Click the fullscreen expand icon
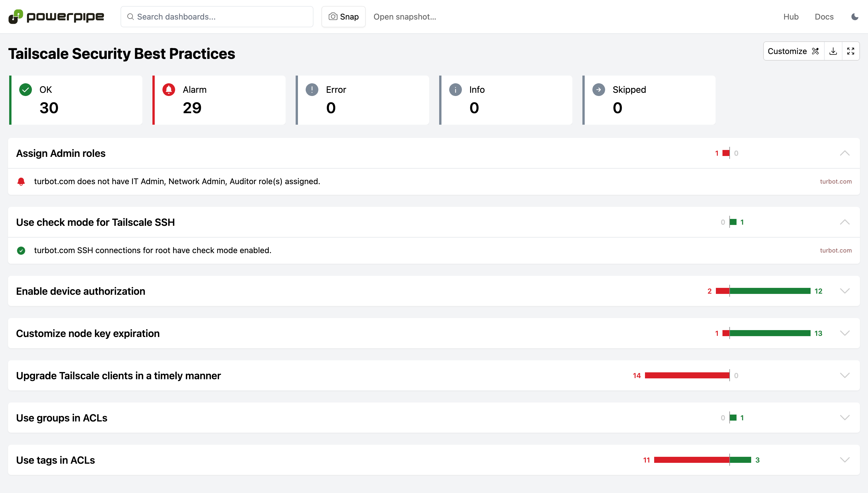Image resolution: width=868 pixels, height=493 pixels. coord(850,51)
